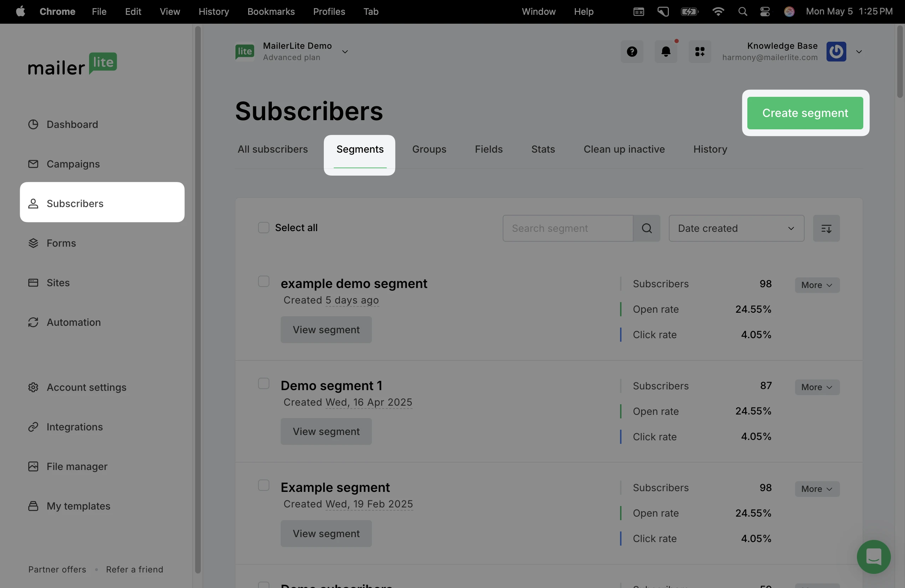The width and height of the screenshot is (905, 588).
Task: Check the Select all checkbox
Action: (x=263, y=228)
